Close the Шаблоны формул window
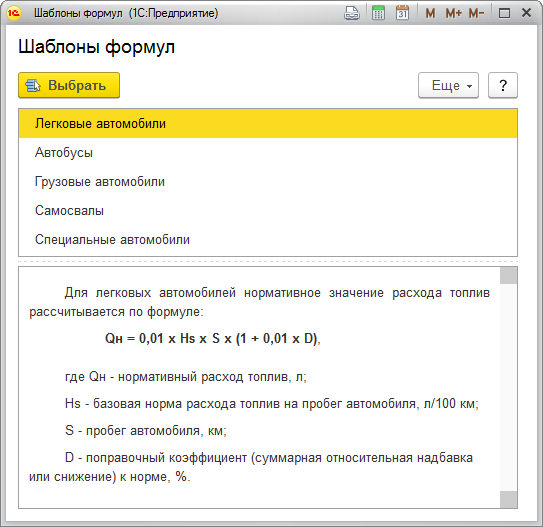 (526, 13)
